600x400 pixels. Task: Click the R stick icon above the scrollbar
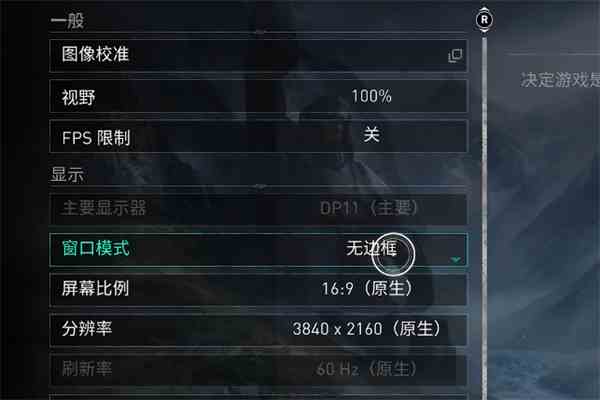point(484,20)
